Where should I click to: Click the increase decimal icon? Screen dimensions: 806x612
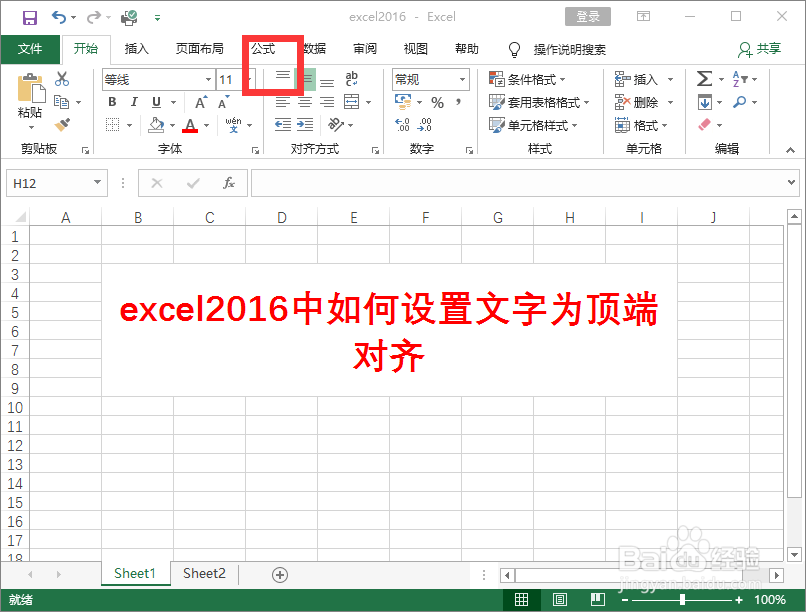tap(402, 124)
